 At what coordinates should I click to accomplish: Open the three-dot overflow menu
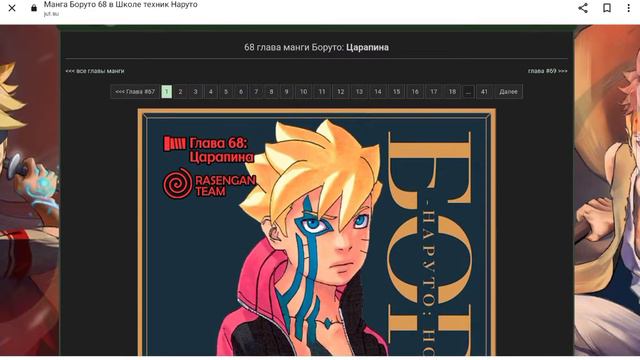[x=629, y=8]
